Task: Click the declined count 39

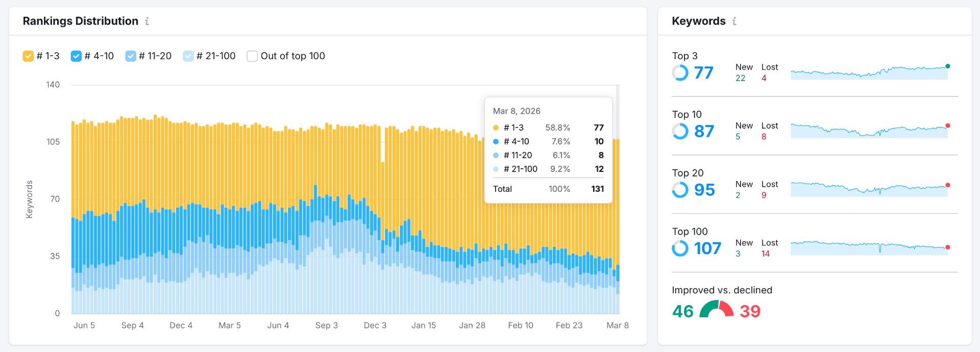Action: 750,311
